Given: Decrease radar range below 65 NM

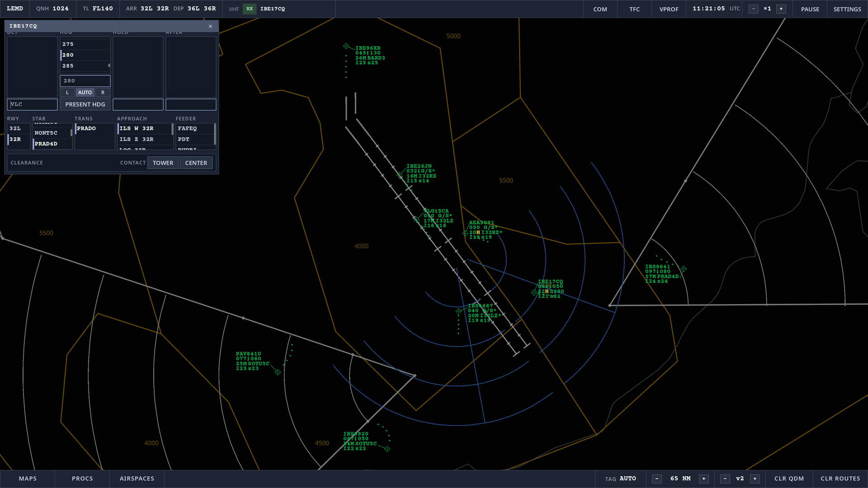Looking at the screenshot, I should (x=657, y=479).
